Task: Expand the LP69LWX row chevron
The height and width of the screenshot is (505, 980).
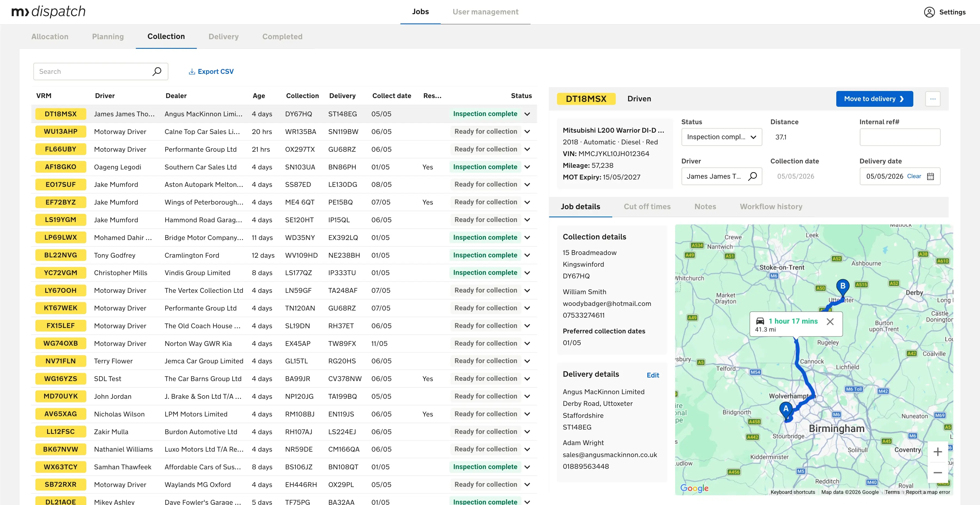Action: coord(527,238)
